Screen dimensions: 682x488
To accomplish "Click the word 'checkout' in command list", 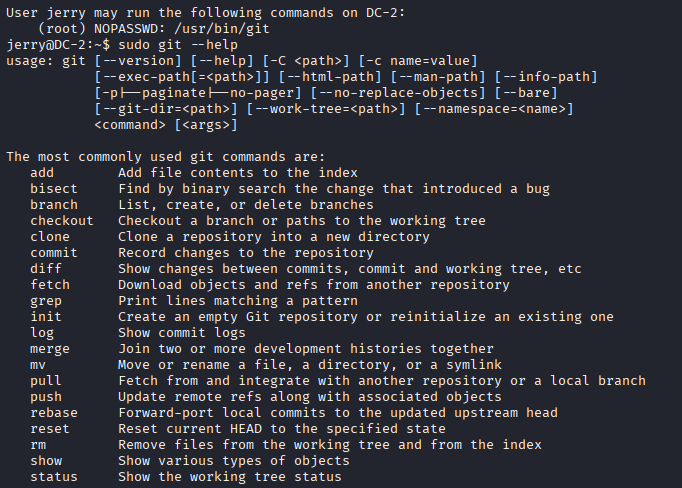I will [62, 221].
